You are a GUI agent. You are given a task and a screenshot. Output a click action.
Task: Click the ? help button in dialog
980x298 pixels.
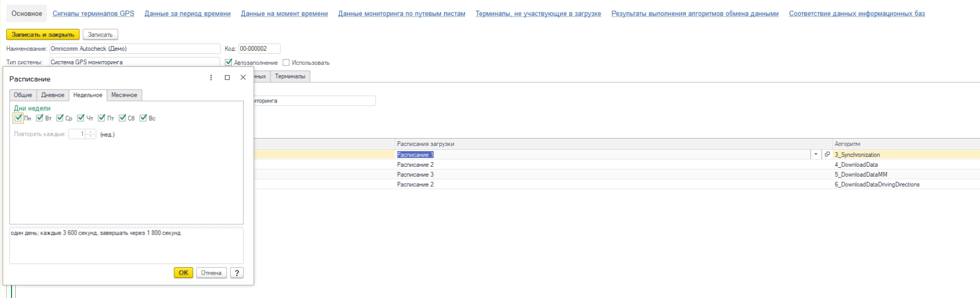pos(237,273)
